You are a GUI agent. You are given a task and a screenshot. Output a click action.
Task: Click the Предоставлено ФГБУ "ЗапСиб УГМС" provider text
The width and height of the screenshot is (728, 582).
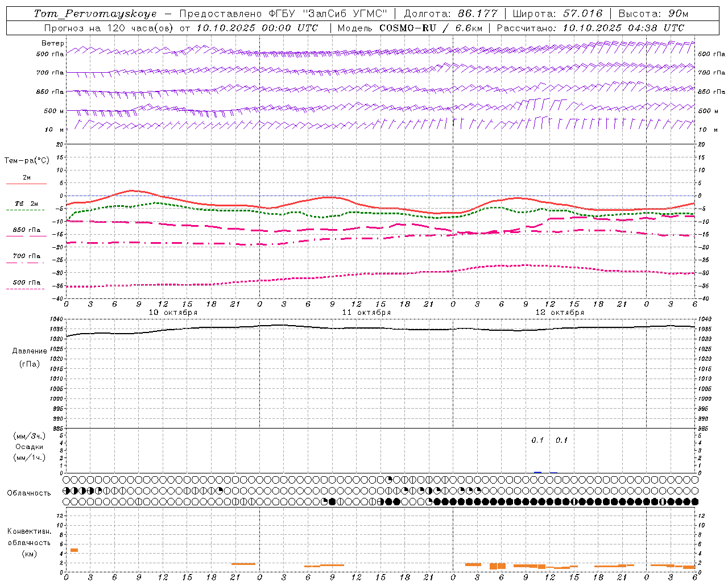coord(283,14)
